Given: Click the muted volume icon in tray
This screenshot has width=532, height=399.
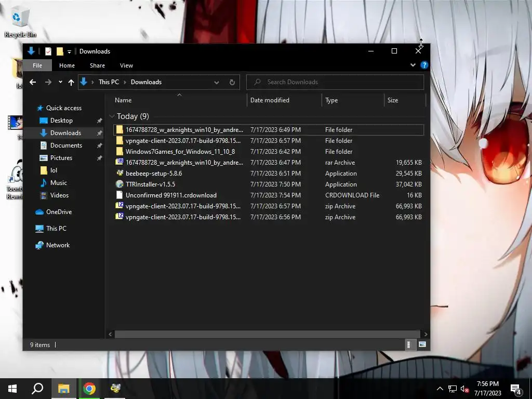Looking at the screenshot, I should pos(465,389).
